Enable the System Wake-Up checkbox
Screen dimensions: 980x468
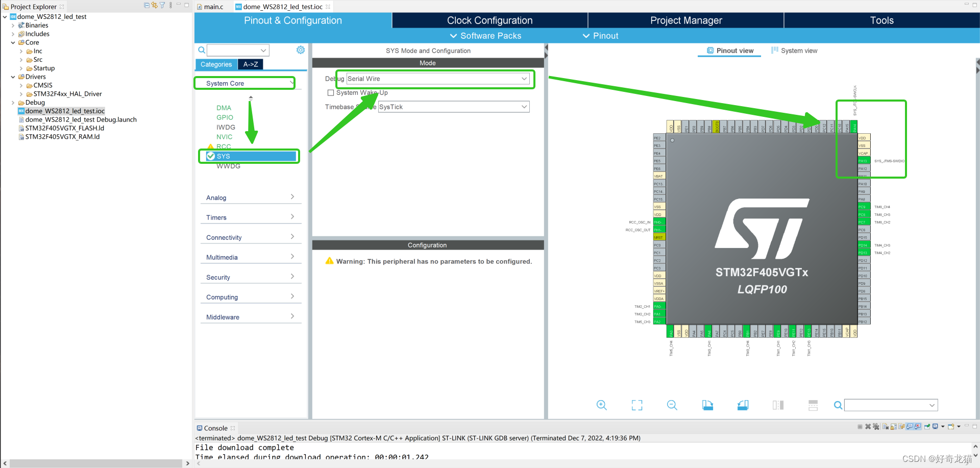pos(331,93)
